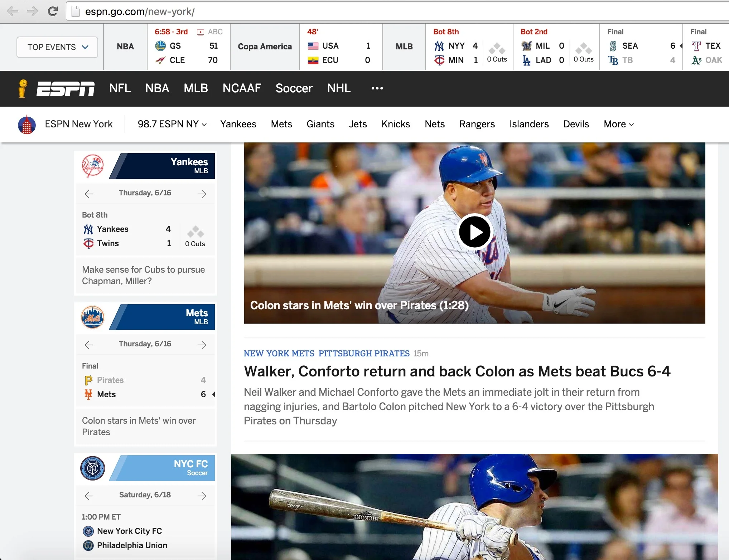Viewport: 729px width, 560px height.
Task: Open the TEX vs OAK final score
Action: [706, 47]
